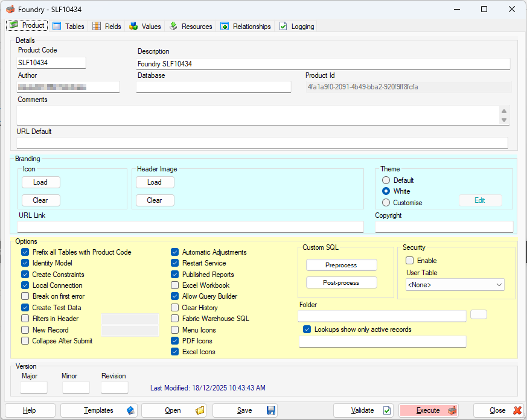The height and width of the screenshot is (420, 527).
Task: Open the Resources tab
Action: [x=191, y=26]
